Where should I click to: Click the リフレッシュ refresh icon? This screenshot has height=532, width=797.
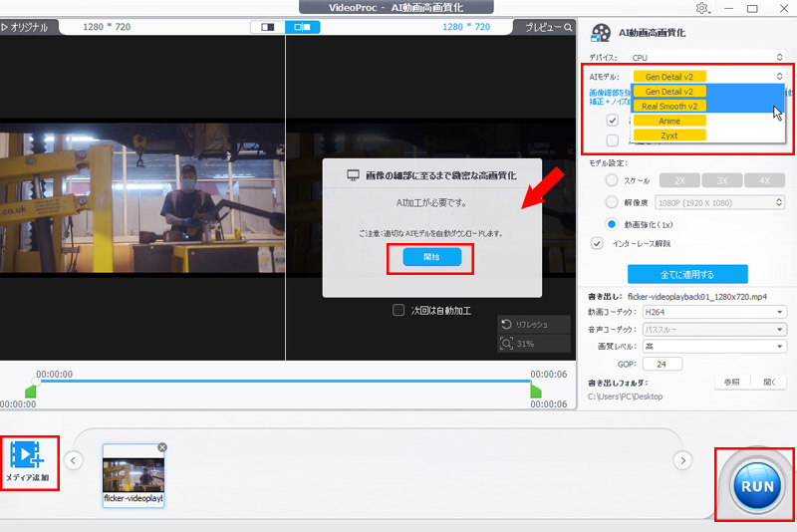coord(507,325)
